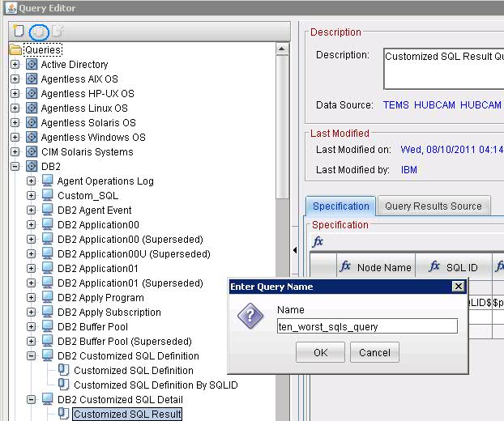Image resolution: width=504 pixels, height=421 pixels.
Task: Collapse DB2 Customized SQL Definition node
Action: pyautogui.click(x=31, y=355)
